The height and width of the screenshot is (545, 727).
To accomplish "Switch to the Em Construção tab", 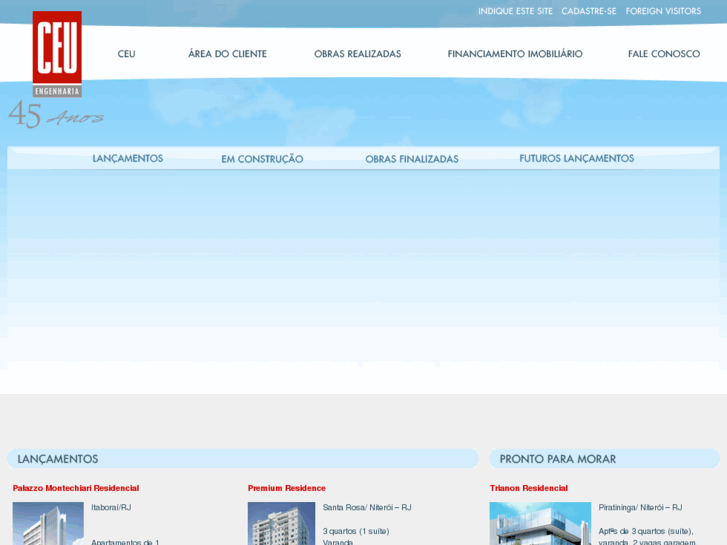I will tap(262, 159).
